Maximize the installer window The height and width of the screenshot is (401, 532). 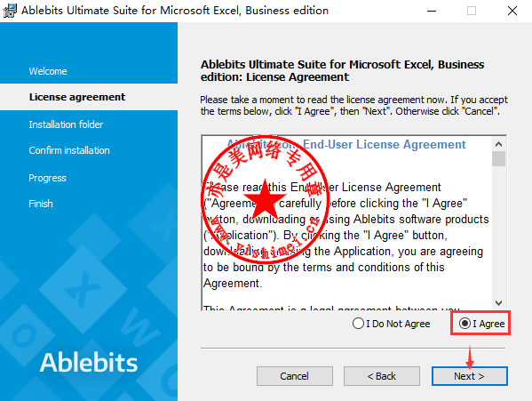pyautogui.click(x=472, y=11)
